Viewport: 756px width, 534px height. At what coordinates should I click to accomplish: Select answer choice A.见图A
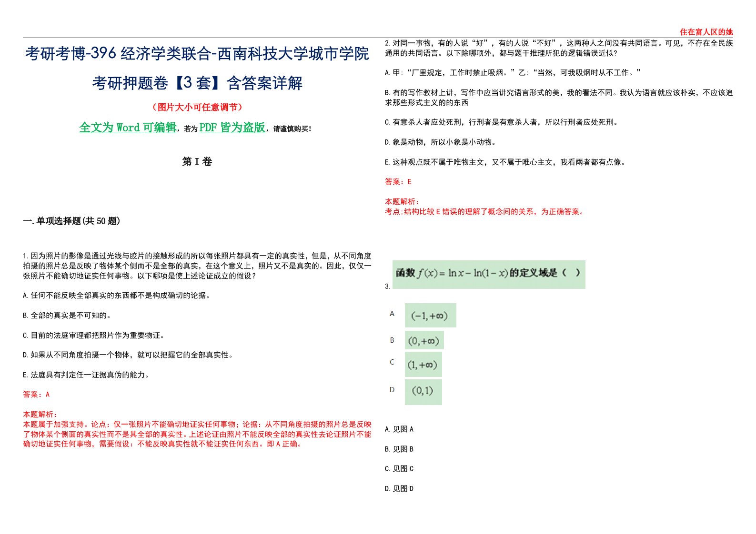click(399, 429)
